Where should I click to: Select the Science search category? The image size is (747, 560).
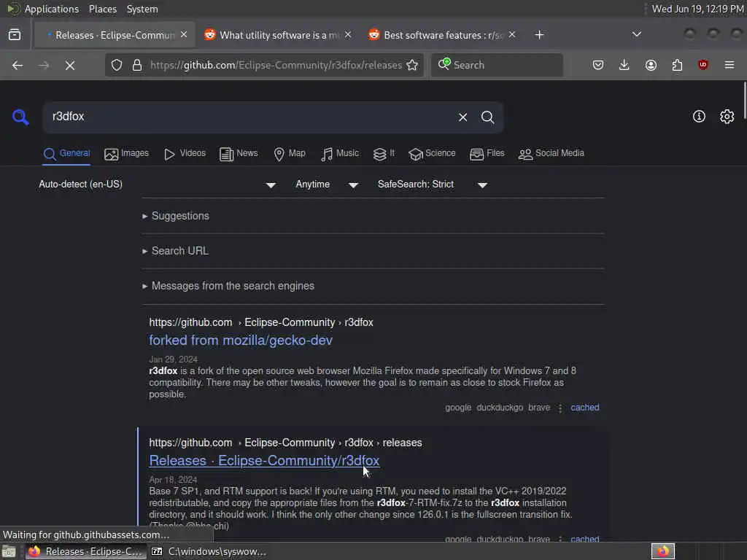(x=432, y=153)
